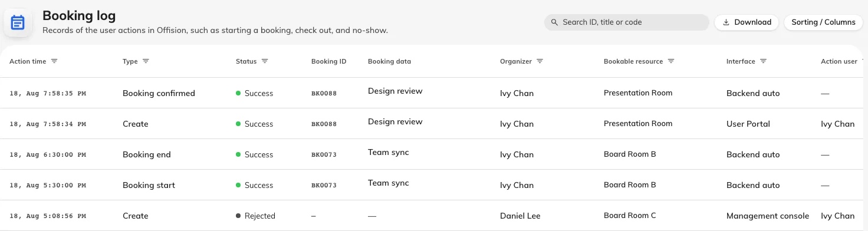
Task: Open Sorting / Columns settings
Action: tap(823, 22)
